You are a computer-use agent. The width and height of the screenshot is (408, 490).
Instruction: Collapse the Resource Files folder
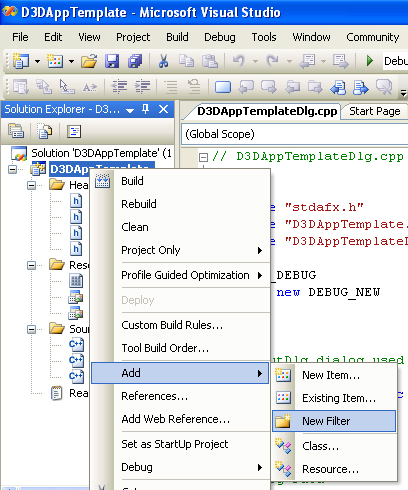coord(32,265)
